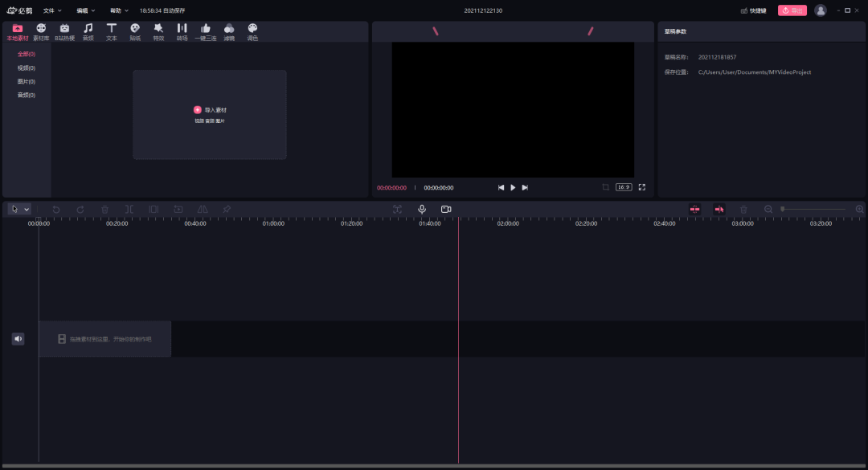This screenshot has height=470, width=868.
Task: Start voice recording with the microphone icon
Action: click(422, 209)
